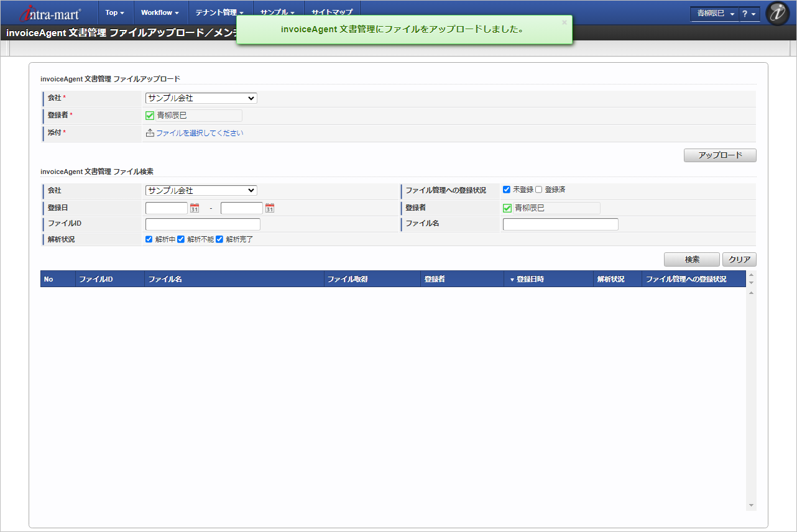Click the アップロード button
797x532 pixels.
pos(720,155)
